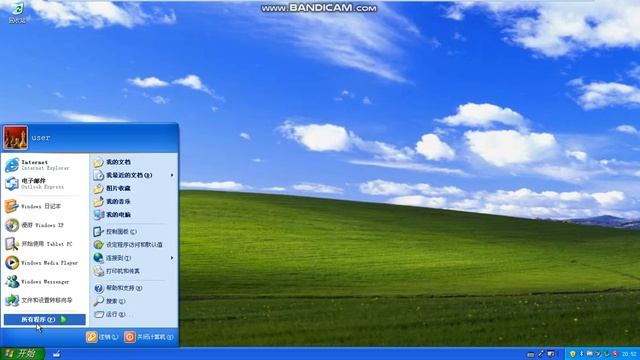Open 我的电脑

point(134,214)
